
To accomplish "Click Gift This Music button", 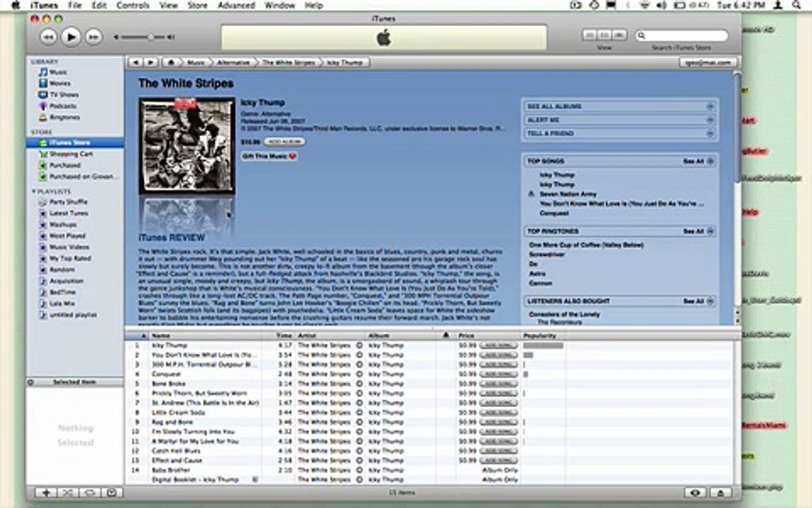I will [x=269, y=157].
